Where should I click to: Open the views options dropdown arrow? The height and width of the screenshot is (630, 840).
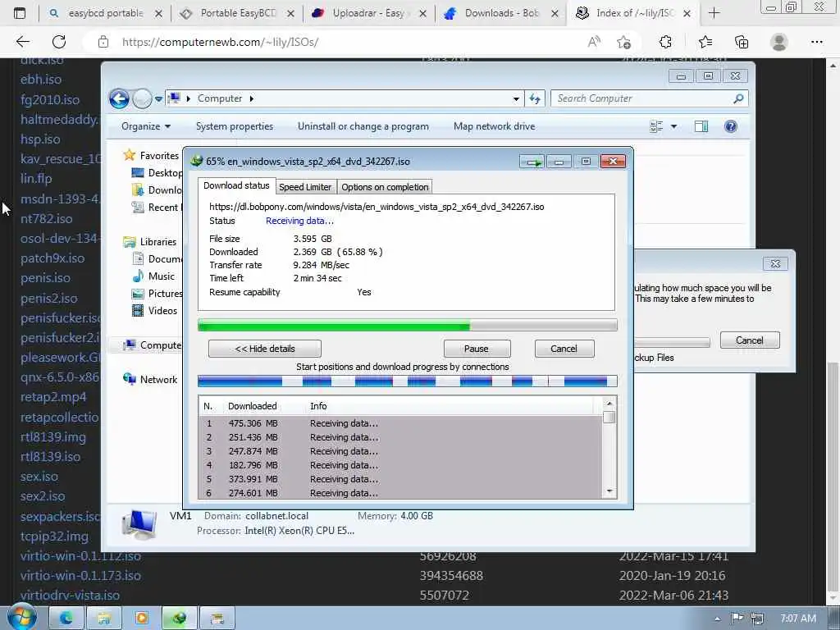(x=674, y=126)
